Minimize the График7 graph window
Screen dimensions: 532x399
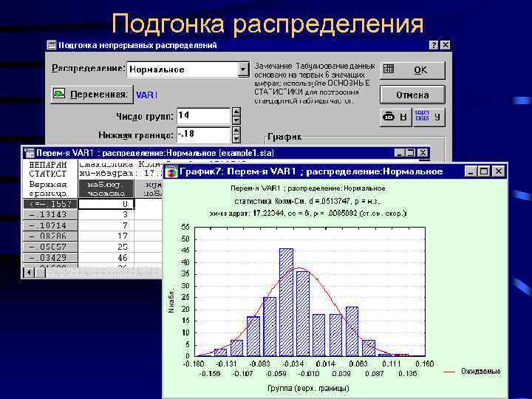pyautogui.click(x=470, y=171)
